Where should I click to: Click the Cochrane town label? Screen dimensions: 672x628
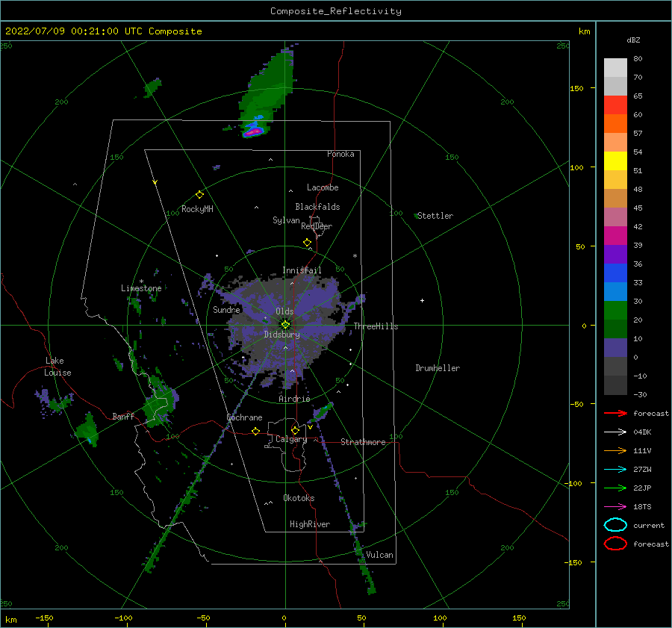244,417
